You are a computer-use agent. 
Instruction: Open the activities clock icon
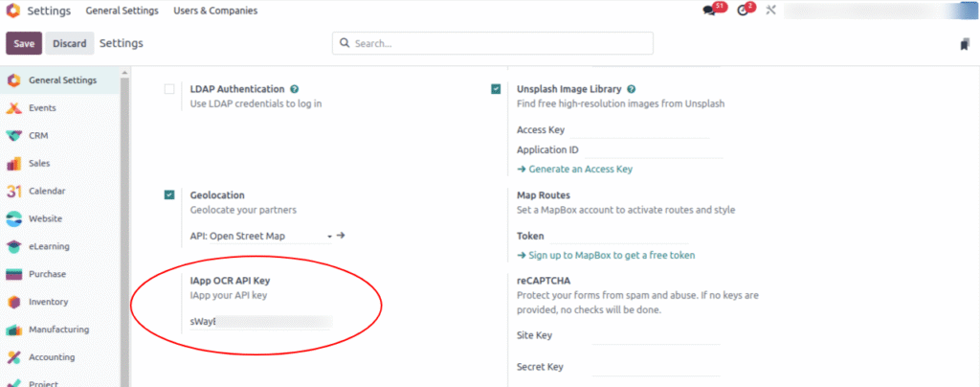click(743, 11)
